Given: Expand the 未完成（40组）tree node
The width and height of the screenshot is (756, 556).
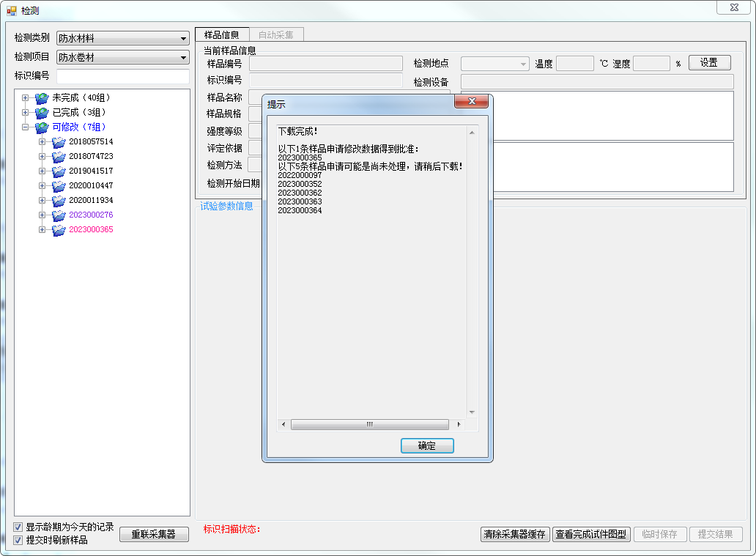Looking at the screenshot, I should 26,98.
